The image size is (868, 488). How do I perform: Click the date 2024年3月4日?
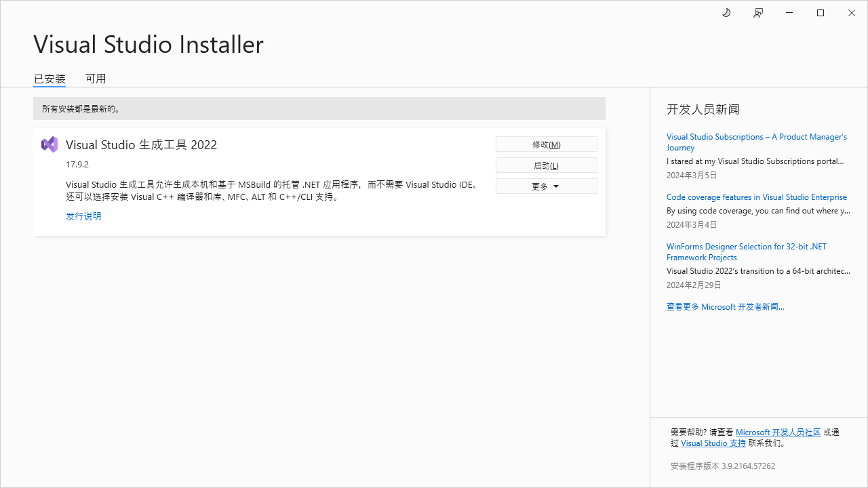[x=692, y=225]
